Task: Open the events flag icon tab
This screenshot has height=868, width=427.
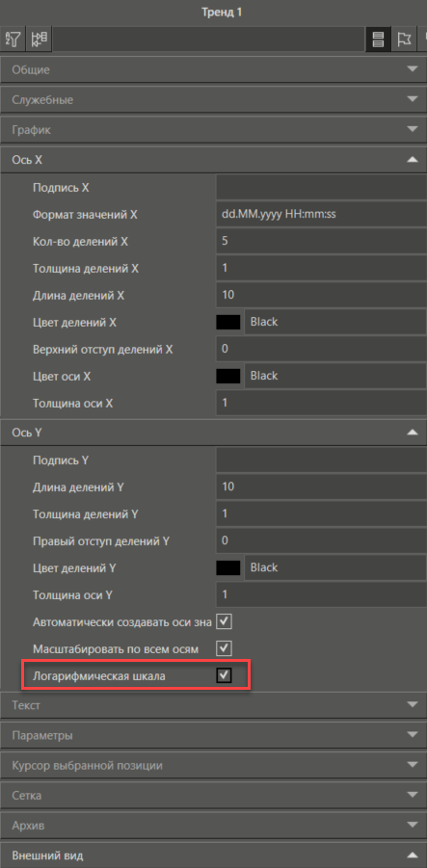Action: 404,39
